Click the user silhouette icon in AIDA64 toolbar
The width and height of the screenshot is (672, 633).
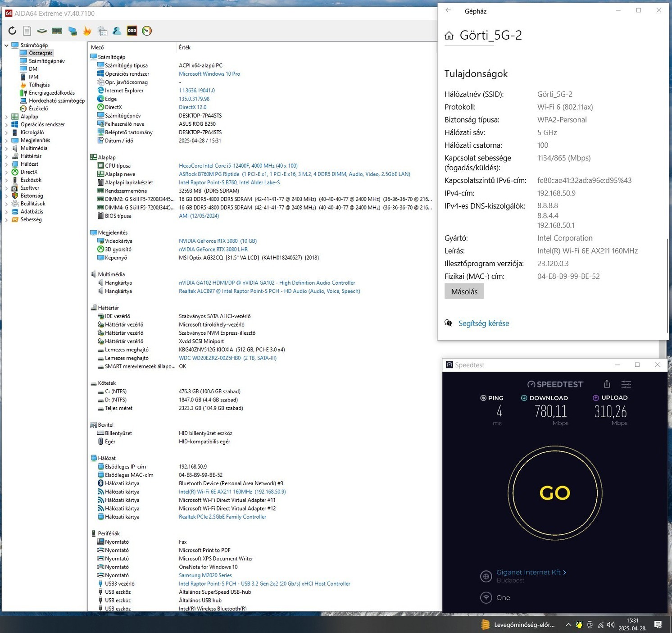coord(117,31)
